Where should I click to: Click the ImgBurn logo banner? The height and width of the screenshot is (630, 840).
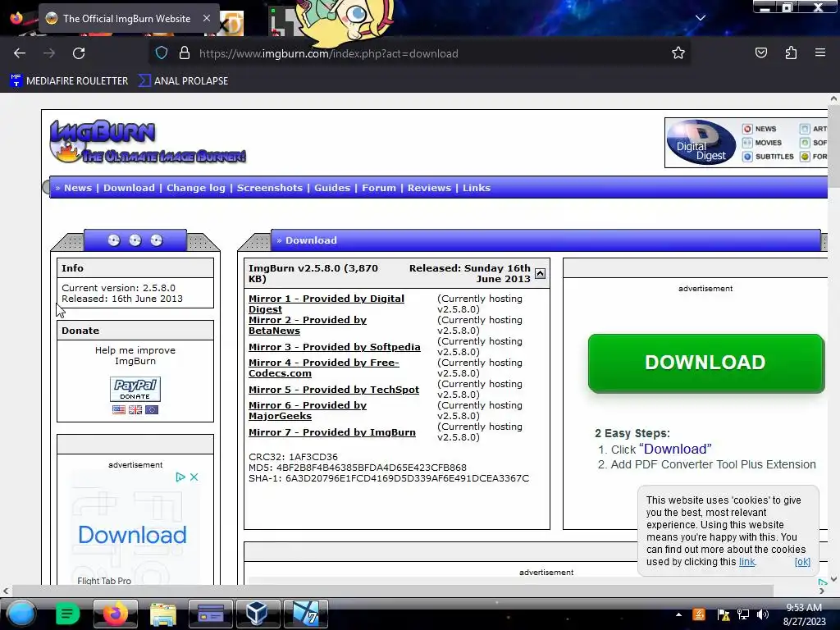[x=148, y=141]
